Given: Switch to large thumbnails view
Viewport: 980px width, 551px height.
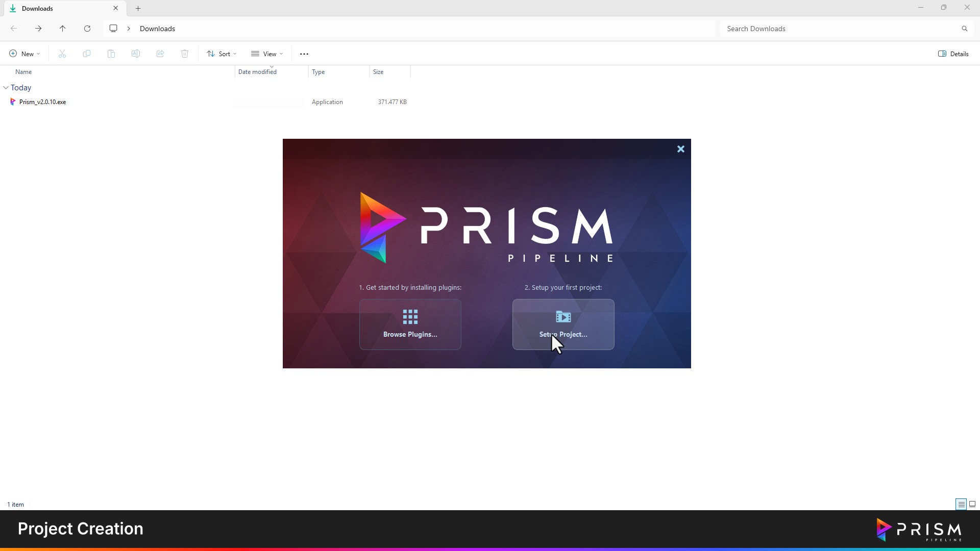Looking at the screenshot, I should 972,504.
